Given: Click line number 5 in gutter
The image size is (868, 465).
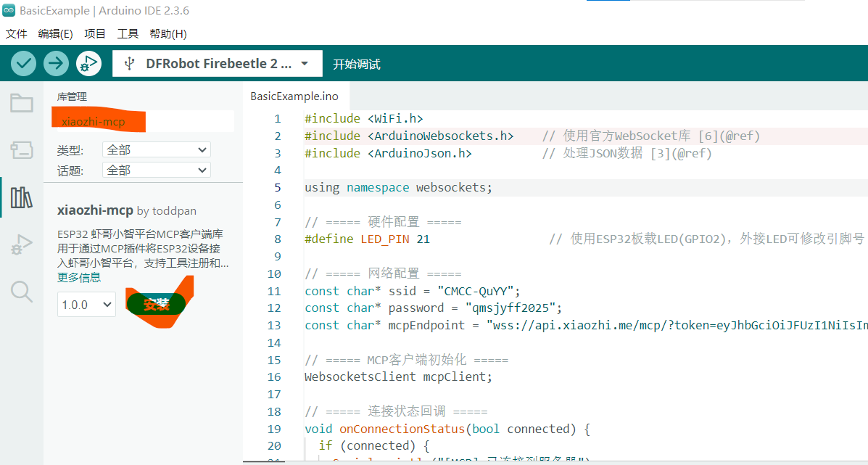Looking at the screenshot, I should coord(277,187).
